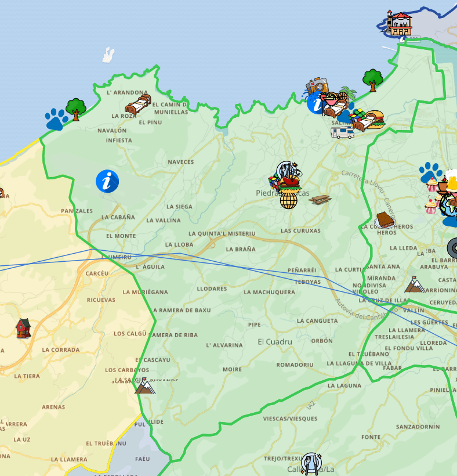The width and height of the screenshot is (457, 476).
Task: Click the blue paw print beside the left tree
Action: [x=56, y=119]
